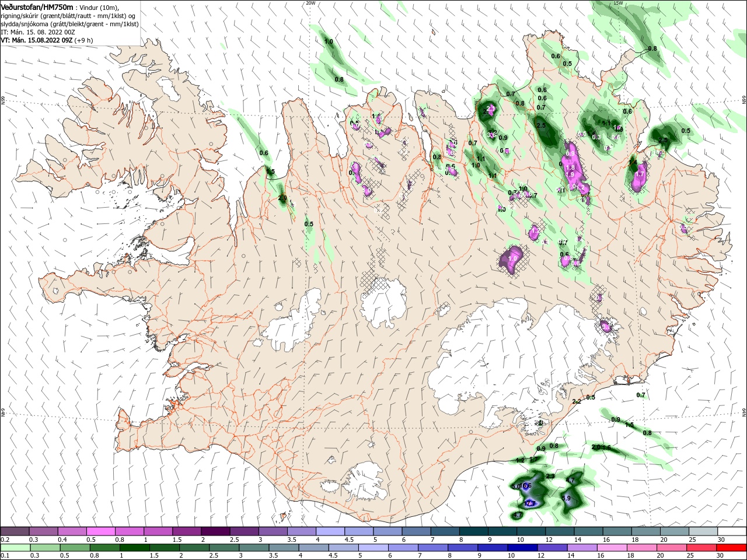The image size is (747, 560).
Task: Click the 'Veðurstofan/HM750m' map title
Action: [x=37, y=6]
